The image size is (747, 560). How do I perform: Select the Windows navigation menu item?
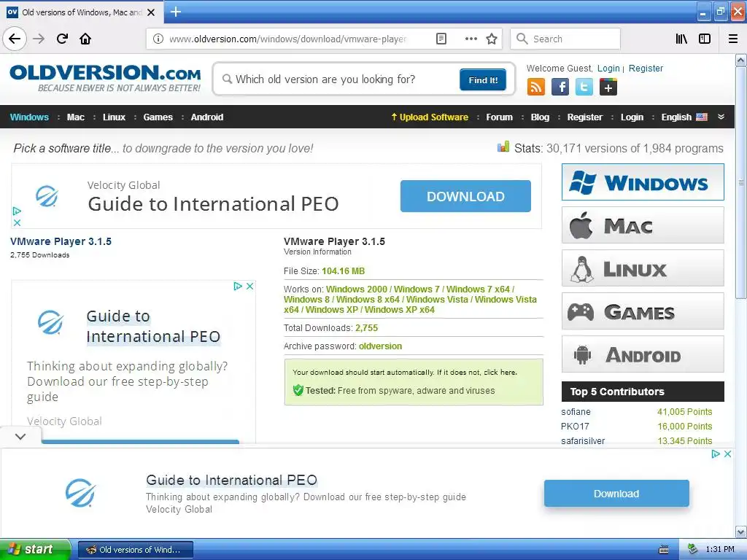pyautogui.click(x=29, y=117)
